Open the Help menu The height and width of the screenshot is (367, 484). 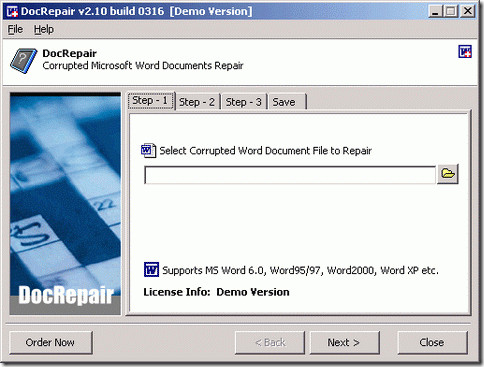point(44,29)
